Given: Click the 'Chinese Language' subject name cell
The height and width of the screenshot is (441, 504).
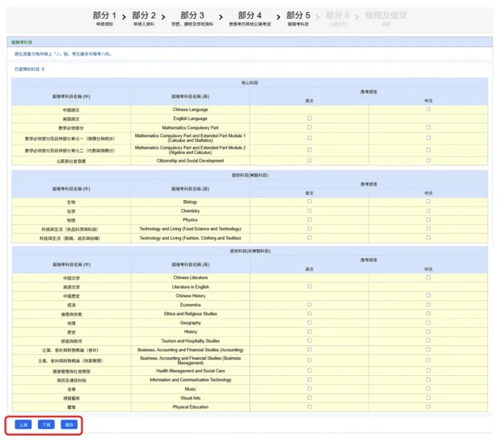Looking at the screenshot, I should 190,109.
